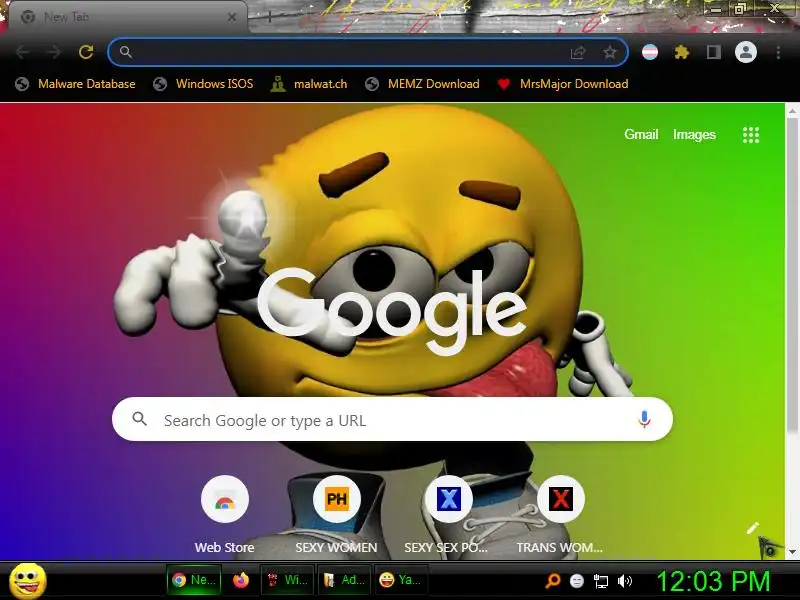Click the 12:03 PM clock
The height and width of the screenshot is (600, 800).
713,581
